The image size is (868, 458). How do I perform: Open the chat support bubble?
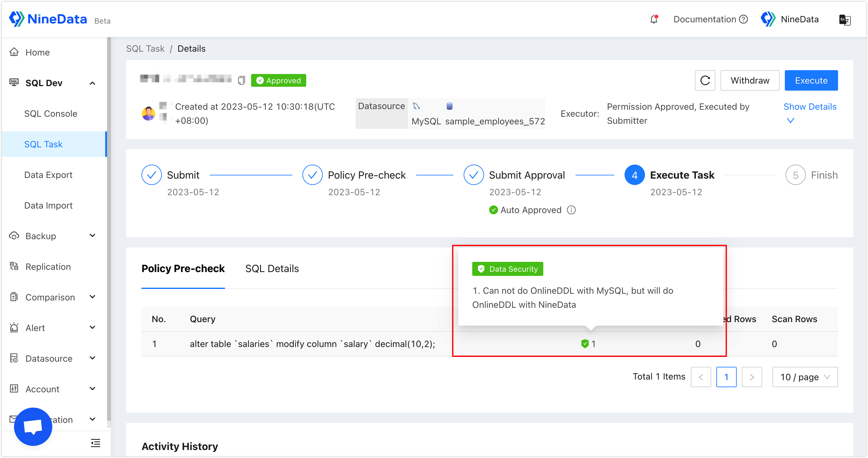pos(33,427)
